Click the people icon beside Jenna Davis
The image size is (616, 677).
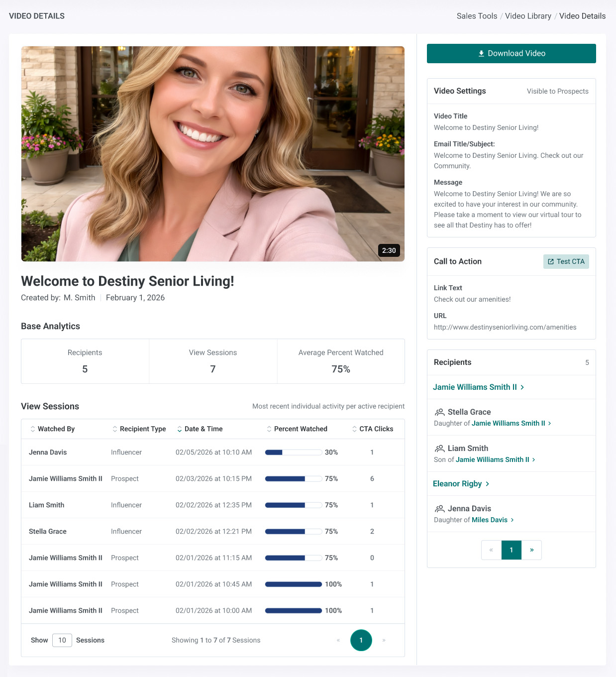439,509
